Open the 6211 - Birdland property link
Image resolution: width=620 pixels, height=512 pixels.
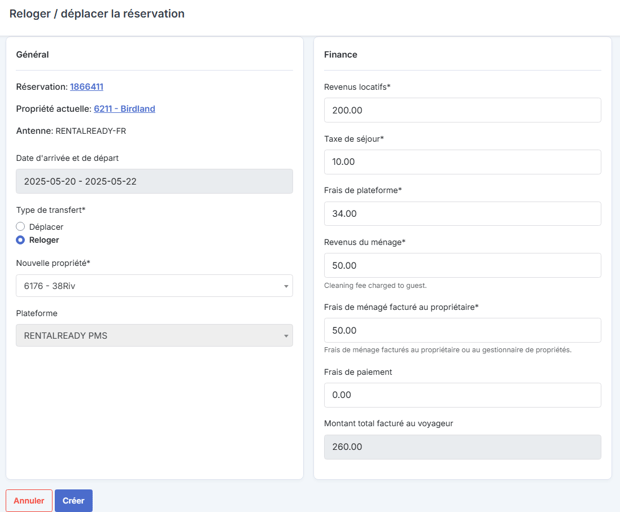point(125,109)
